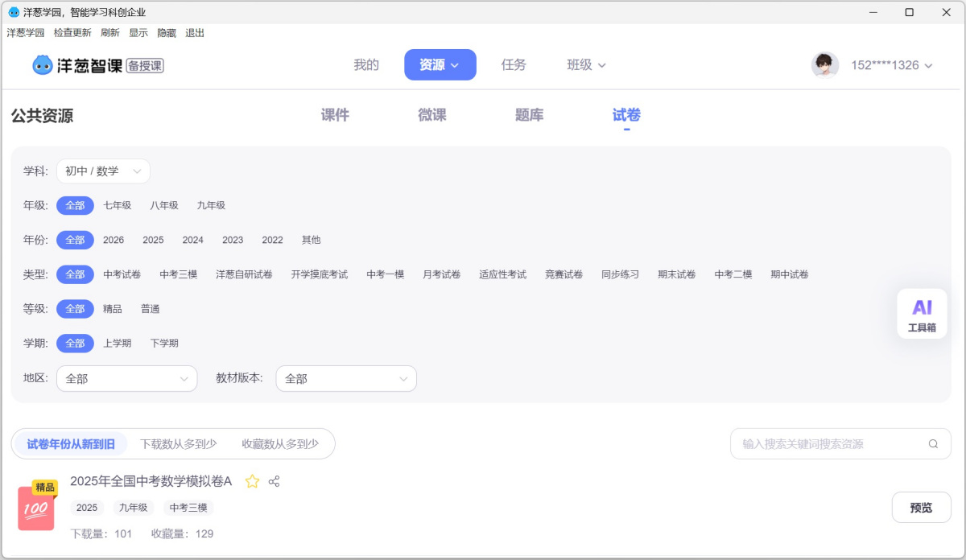Open the user avatar menu

[825, 64]
